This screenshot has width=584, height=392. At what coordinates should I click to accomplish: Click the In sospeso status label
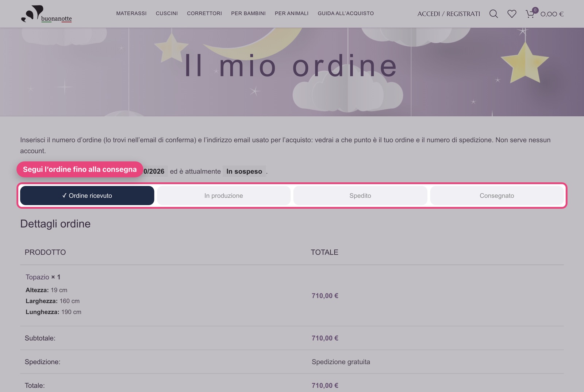click(244, 171)
